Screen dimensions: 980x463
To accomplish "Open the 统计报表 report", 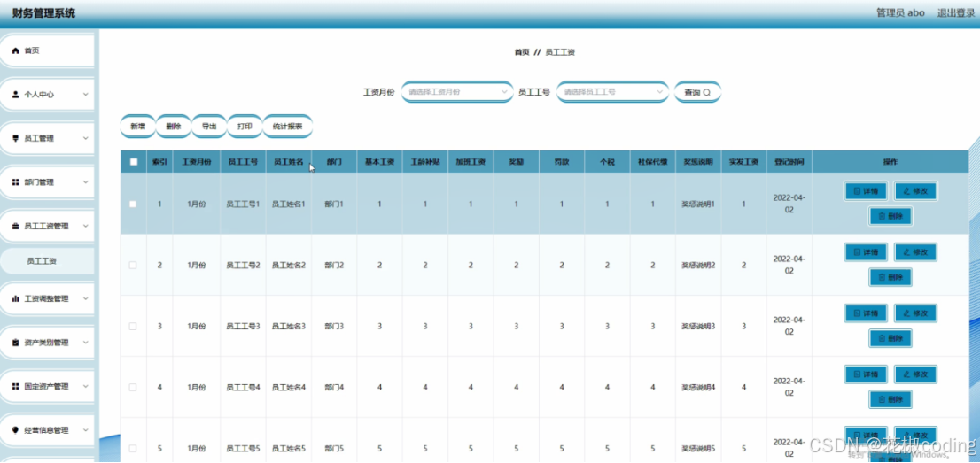I will pos(287,127).
